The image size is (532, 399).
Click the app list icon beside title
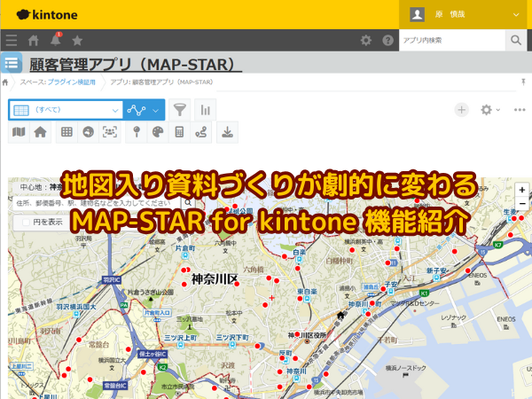point(12,63)
